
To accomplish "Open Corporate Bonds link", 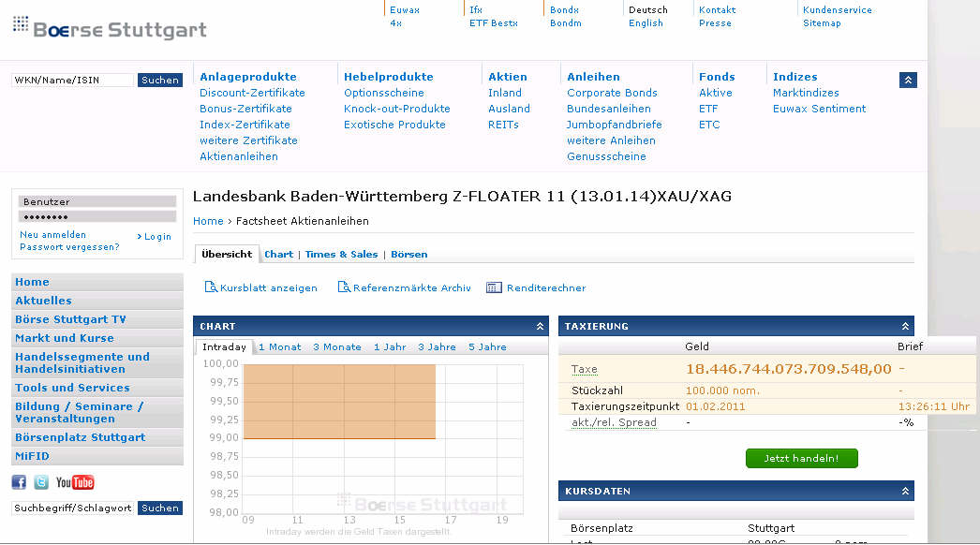I will 612,93.
